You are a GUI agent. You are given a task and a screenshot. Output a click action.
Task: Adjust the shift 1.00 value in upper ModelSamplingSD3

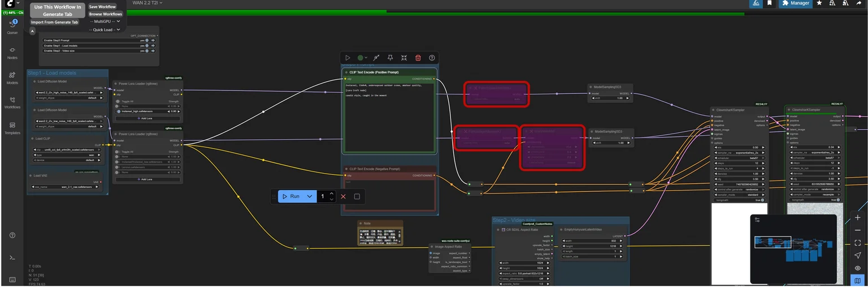[x=609, y=98]
